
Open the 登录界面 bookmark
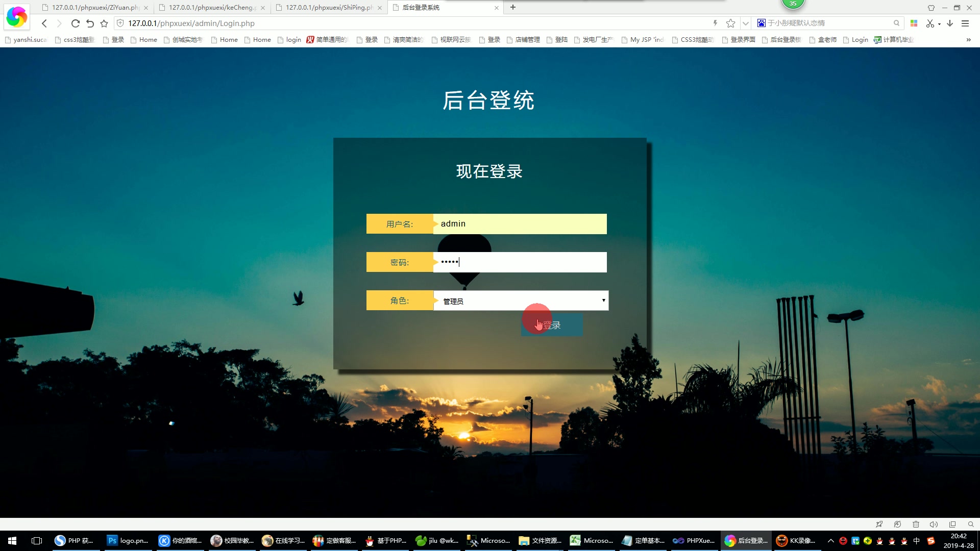[x=739, y=40]
